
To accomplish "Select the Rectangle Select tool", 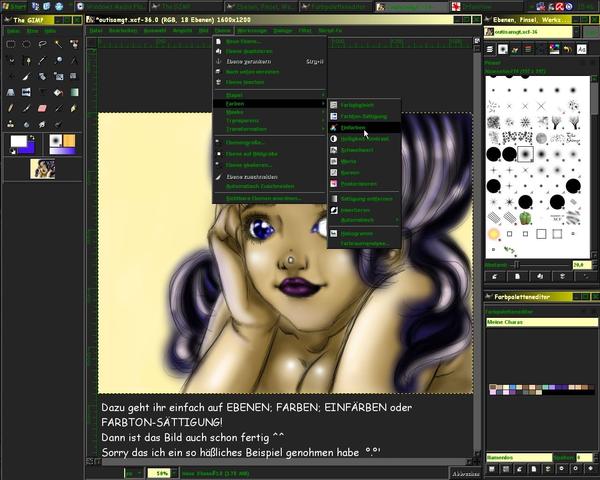I will click(x=11, y=44).
